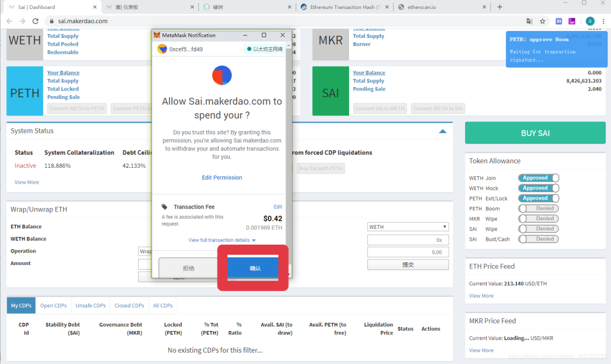This screenshot has height=364, width=611.
Task: Select the Closed CDPs tab
Action: click(130, 306)
